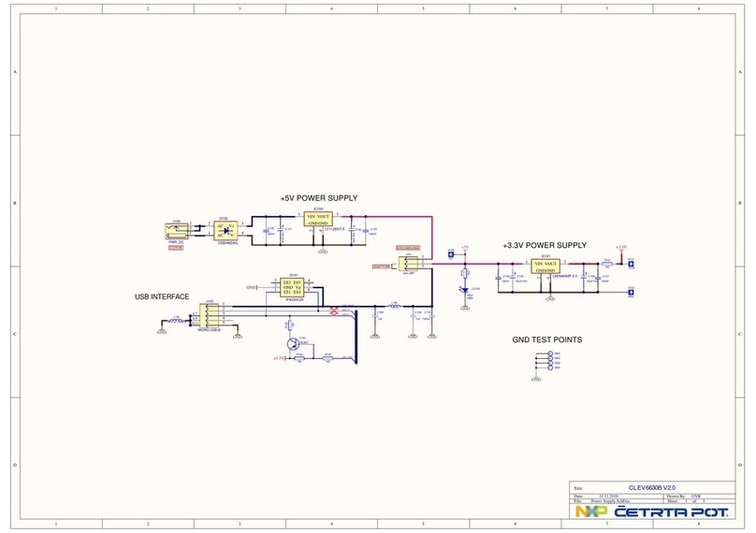Click the R105 resistor right of R104
This screenshot has height=533, width=756.
(x=327, y=358)
